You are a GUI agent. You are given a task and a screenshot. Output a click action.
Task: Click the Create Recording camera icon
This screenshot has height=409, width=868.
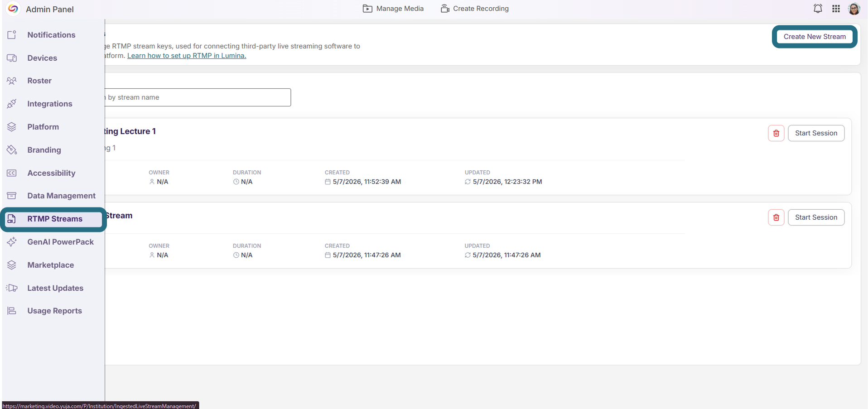point(445,9)
